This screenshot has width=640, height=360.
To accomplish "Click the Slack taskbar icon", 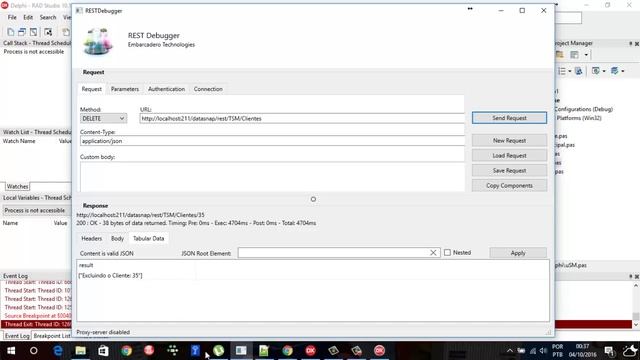I will (173, 351).
